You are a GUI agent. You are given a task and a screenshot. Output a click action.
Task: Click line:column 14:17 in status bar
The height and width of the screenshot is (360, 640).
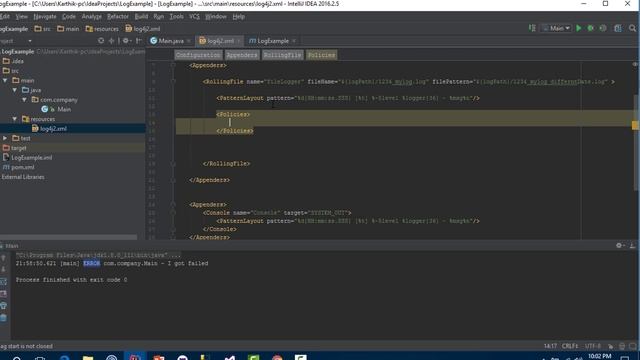point(550,346)
